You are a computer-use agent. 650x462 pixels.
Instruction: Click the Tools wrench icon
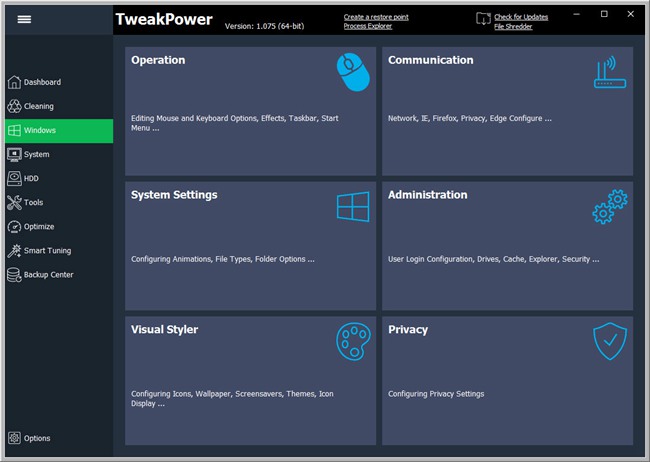[x=14, y=202]
